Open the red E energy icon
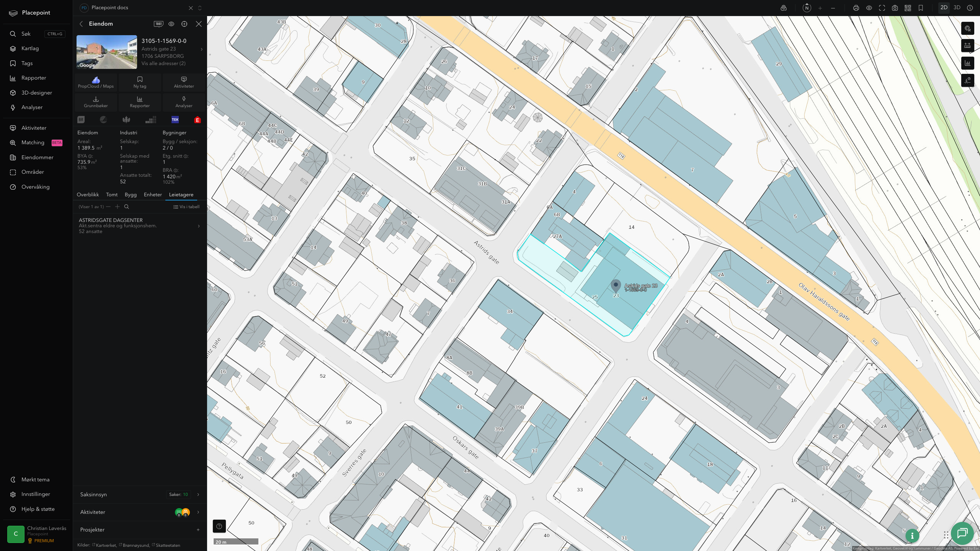This screenshot has width=980, height=551. [x=198, y=120]
